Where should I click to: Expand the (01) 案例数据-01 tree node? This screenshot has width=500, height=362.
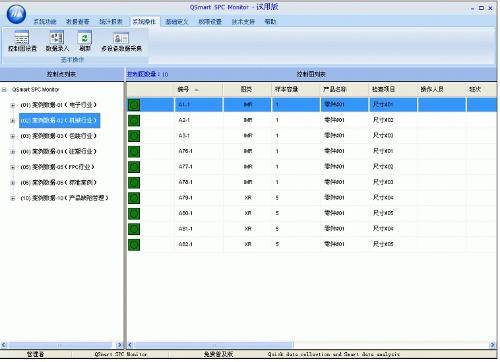(x=13, y=105)
